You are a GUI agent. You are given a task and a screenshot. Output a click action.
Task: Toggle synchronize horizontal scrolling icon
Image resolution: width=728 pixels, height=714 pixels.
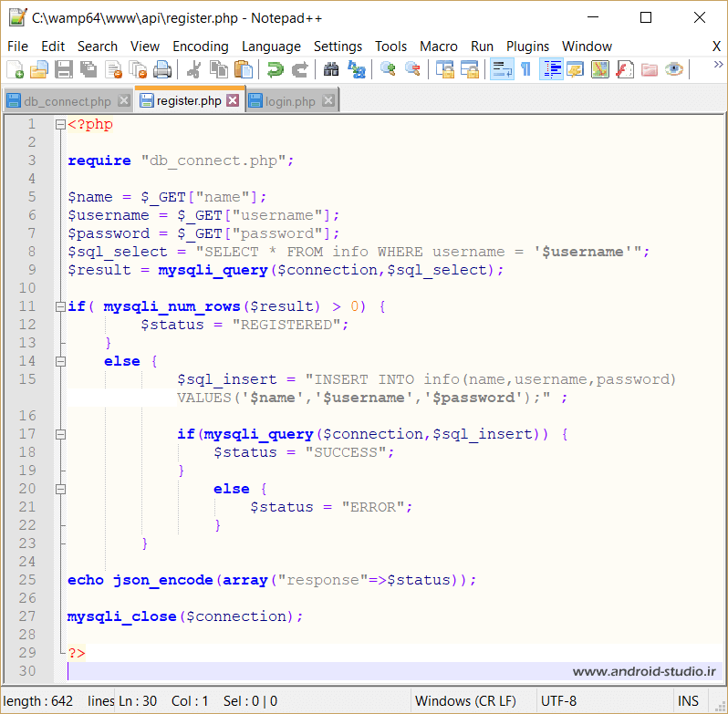tap(469, 69)
